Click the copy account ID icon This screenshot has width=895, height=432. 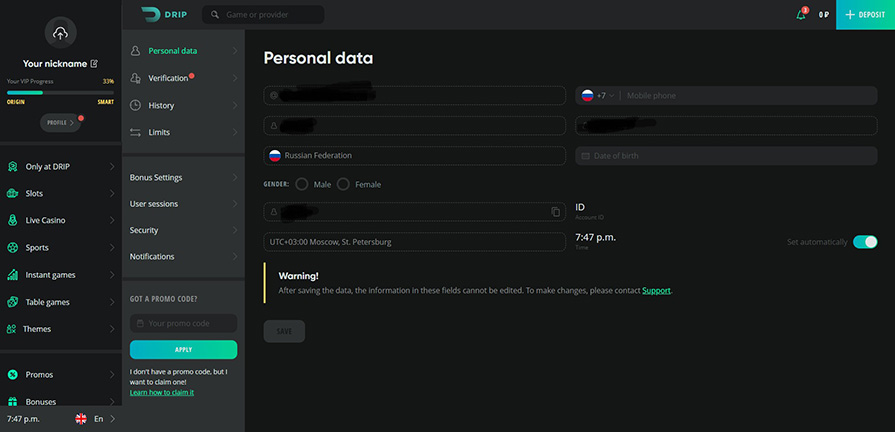pos(556,212)
